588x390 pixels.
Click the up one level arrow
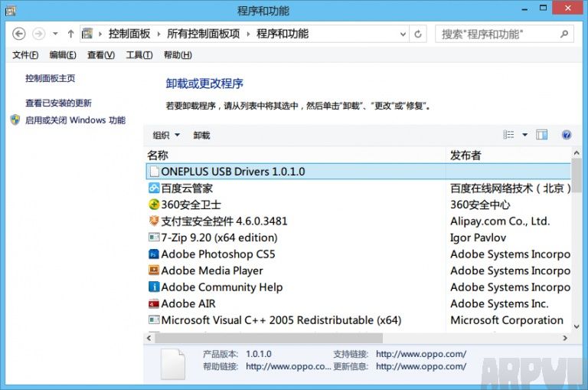tap(70, 34)
